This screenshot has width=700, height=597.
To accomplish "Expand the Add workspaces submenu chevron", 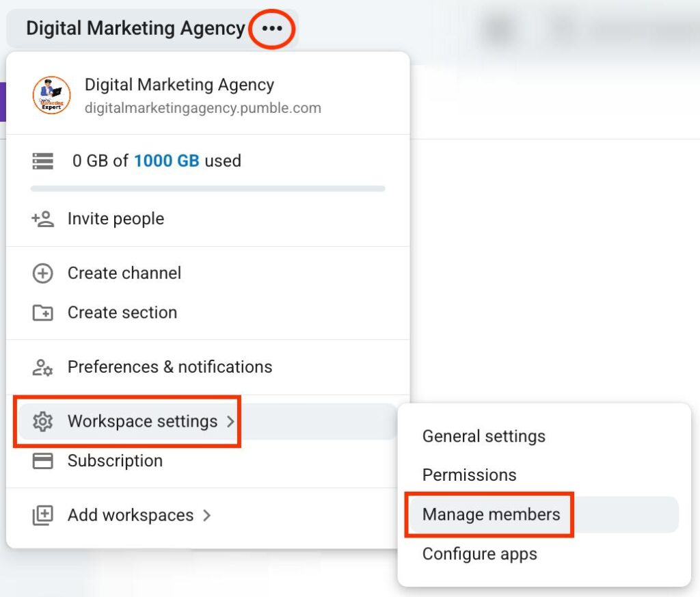I will pyautogui.click(x=206, y=516).
